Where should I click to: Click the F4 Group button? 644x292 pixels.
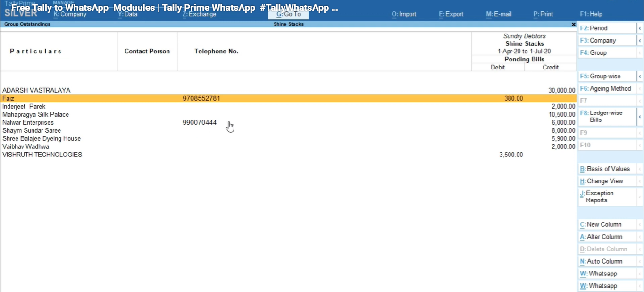[x=607, y=53]
